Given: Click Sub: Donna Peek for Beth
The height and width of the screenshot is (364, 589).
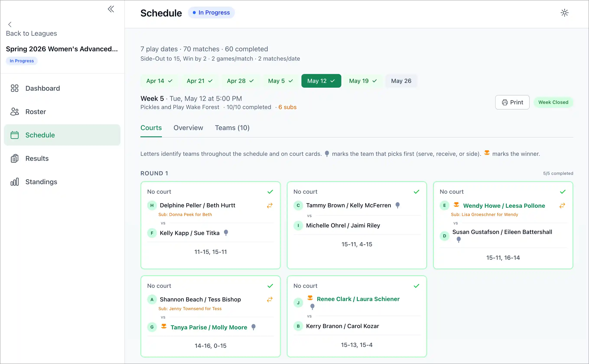Looking at the screenshot, I should (x=185, y=214).
